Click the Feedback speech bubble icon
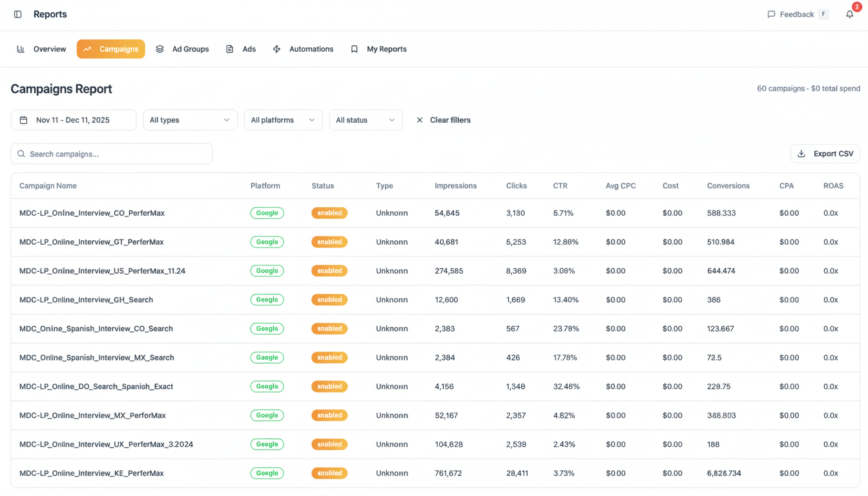This screenshot has width=868, height=496. pos(771,14)
